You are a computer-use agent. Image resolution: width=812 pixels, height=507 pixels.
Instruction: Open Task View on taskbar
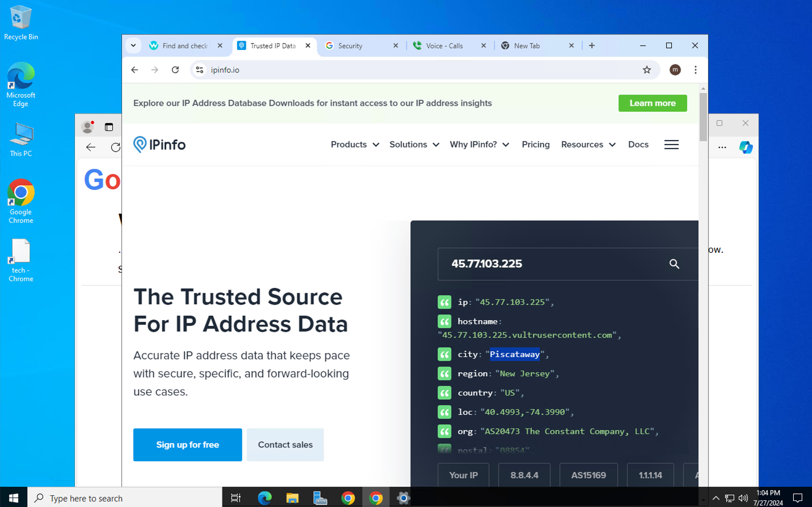pyautogui.click(x=236, y=498)
